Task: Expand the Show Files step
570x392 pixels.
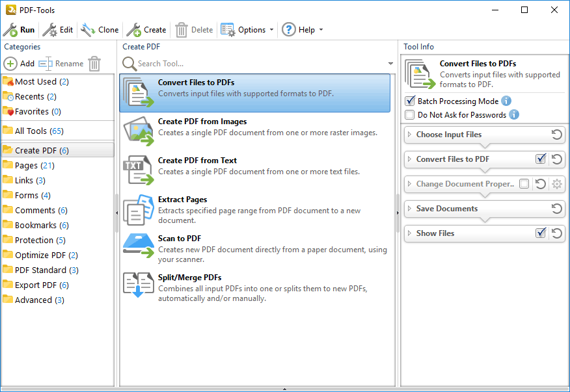Action: [410, 233]
